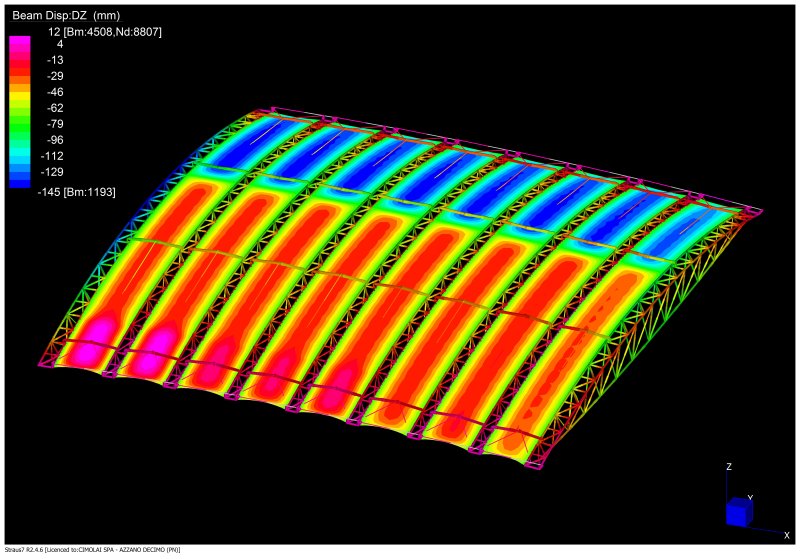Click the -13 legend label
The image size is (800, 559).
(55, 60)
